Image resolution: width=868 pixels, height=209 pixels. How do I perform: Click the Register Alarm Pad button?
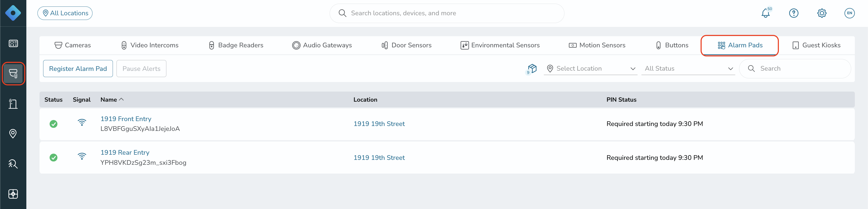78,69
